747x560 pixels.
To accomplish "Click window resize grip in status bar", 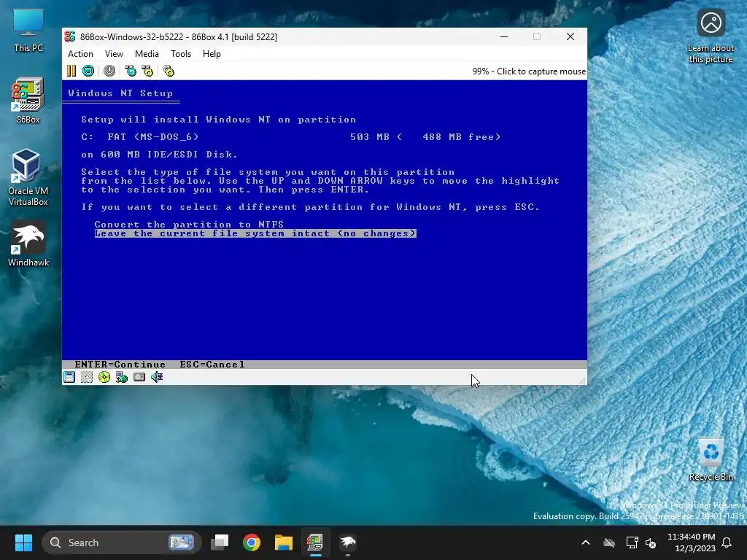I will coord(582,381).
